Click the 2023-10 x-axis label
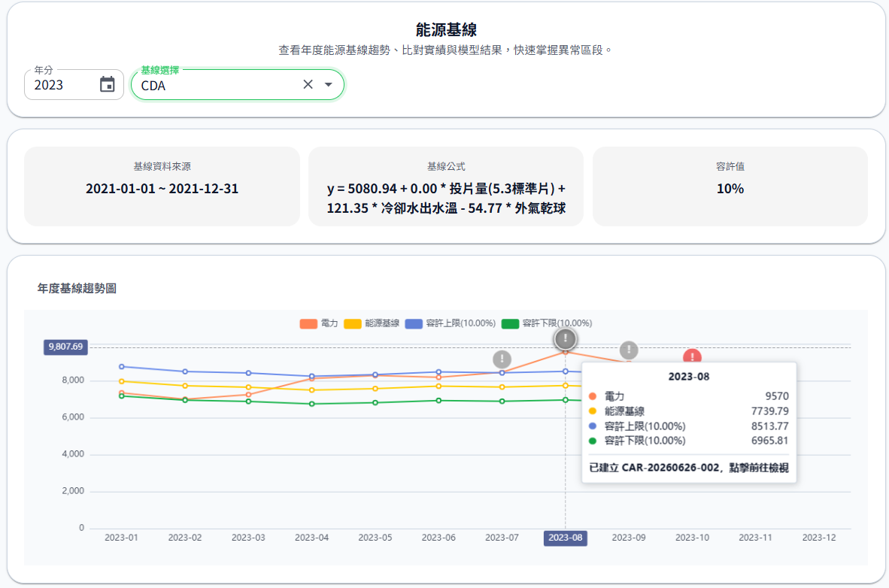This screenshot has height=588, width=889. (x=692, y=538)
